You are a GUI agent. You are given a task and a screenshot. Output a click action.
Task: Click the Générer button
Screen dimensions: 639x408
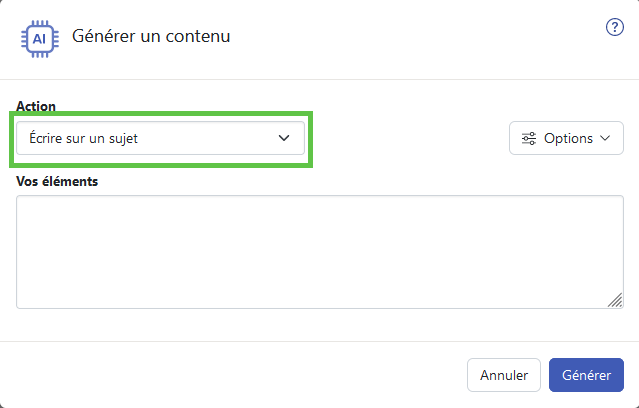click(x=586, y=375)
